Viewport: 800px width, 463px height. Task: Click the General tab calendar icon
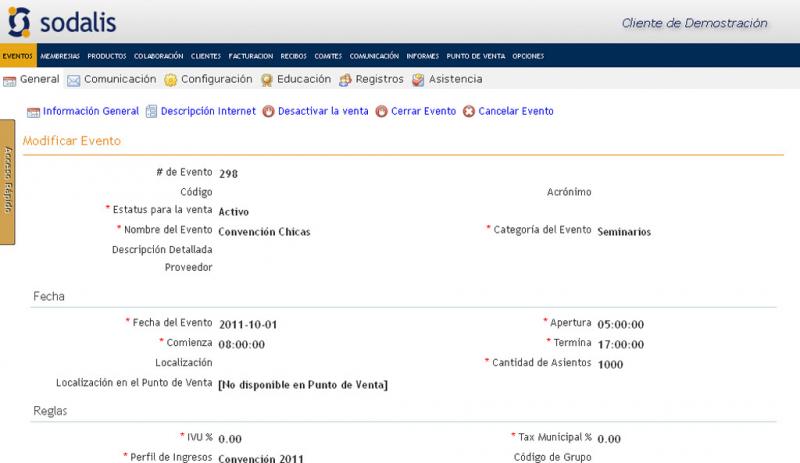10,80
